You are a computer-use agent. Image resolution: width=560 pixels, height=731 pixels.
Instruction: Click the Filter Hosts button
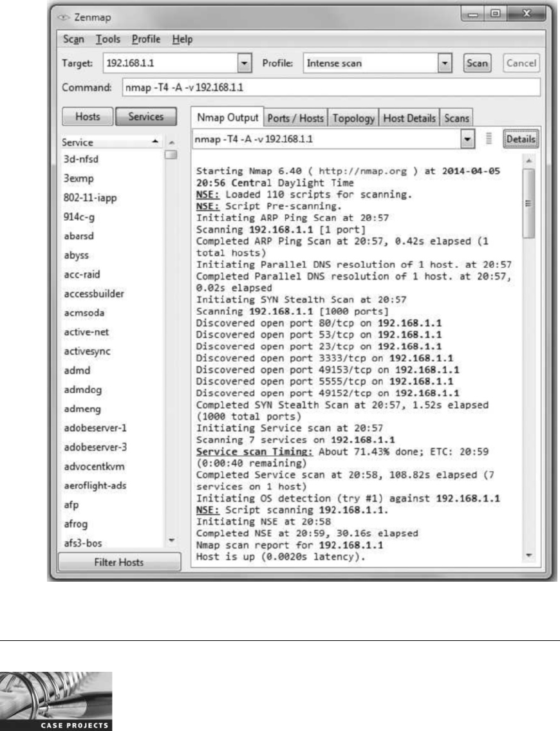119,562
